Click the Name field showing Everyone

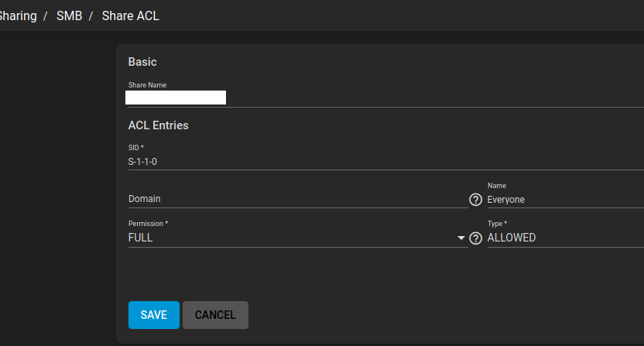[566, 200]
